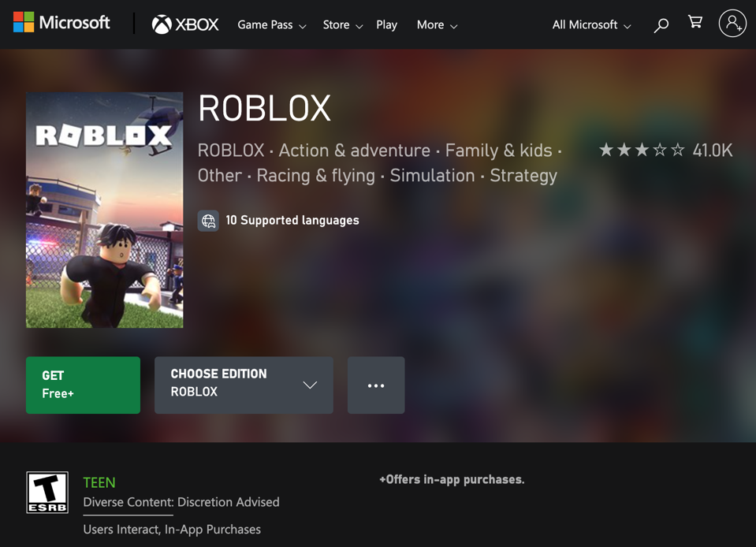The image size is (756, 547).
Task: Expand the Game Pass menu
Action: coord(271,25)
